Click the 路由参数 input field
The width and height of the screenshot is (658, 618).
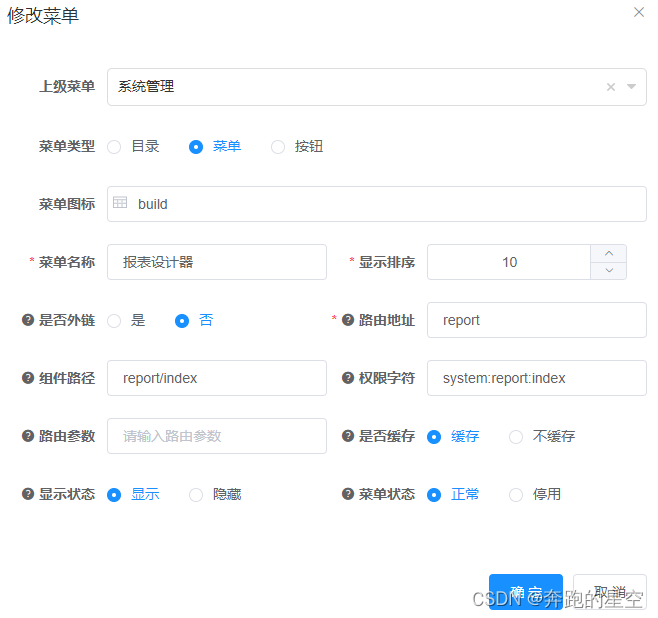[x=217, y=436]
